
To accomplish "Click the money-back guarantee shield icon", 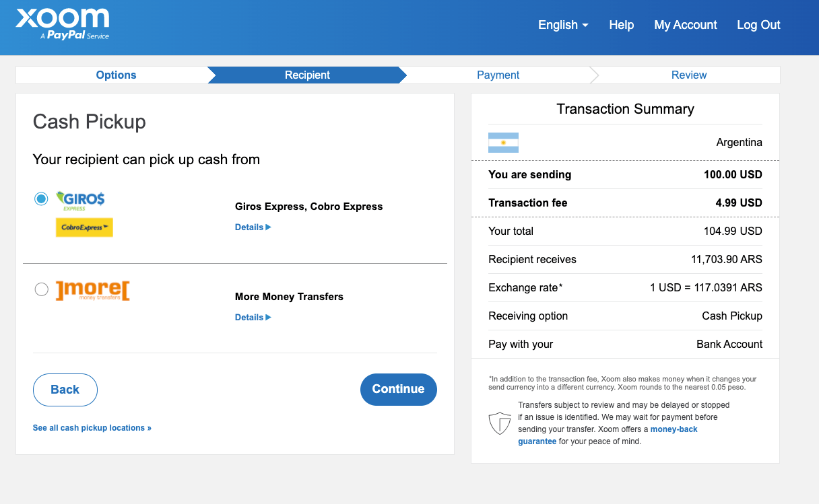I will click(x=500, y=423).
